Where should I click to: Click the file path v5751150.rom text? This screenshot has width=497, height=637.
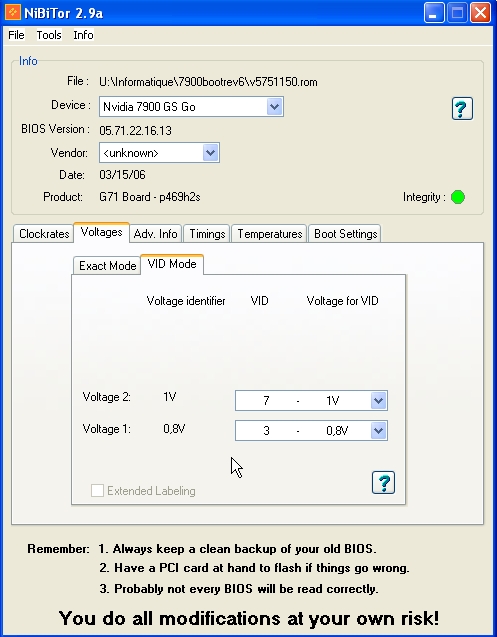coord(208,82)
